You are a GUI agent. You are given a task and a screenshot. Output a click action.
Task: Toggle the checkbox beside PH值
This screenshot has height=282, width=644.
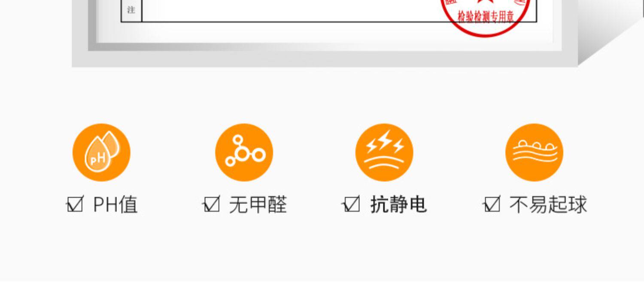[x=75, y=205]
